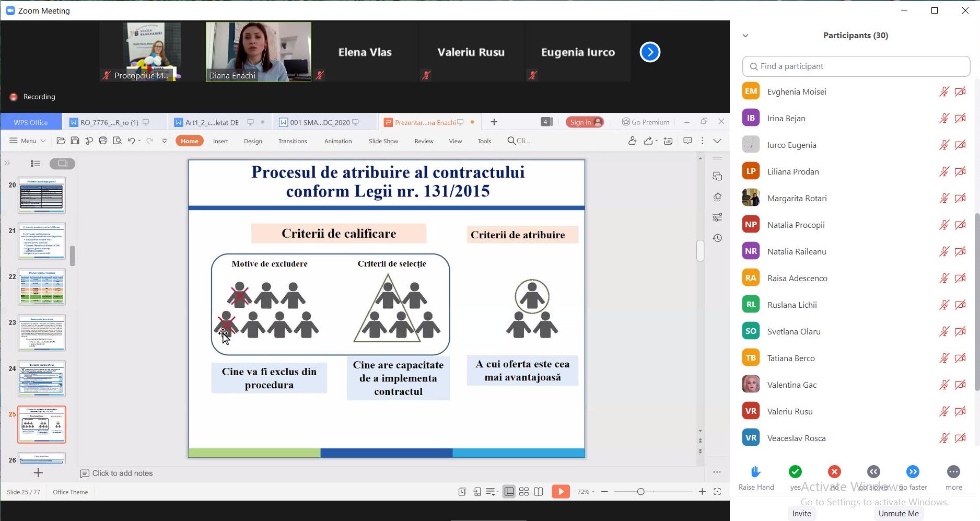980x521 pixels.
Task: Click the go slower reaction icon
Action: (874, 472)
